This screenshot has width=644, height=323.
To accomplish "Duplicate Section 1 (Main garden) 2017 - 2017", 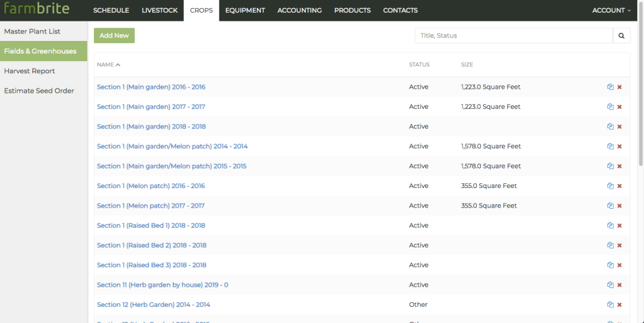I will click(x=610, y=106).
